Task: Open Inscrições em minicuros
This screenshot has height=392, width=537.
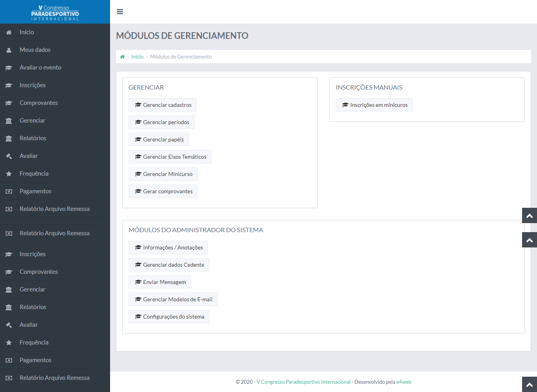Action: [x=374, y=105]
